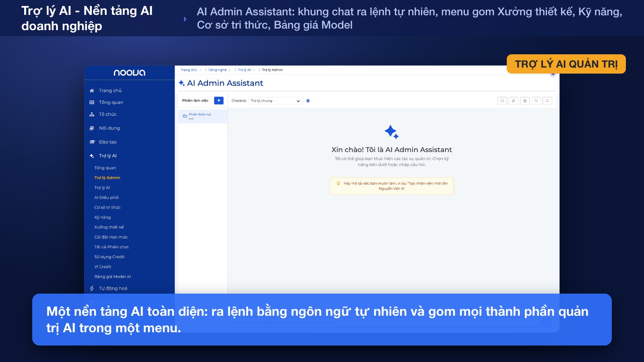The image size is (644, 362).
Task: Click the knowledge book icon in chat toolbar
Action: tap(513, 101)
